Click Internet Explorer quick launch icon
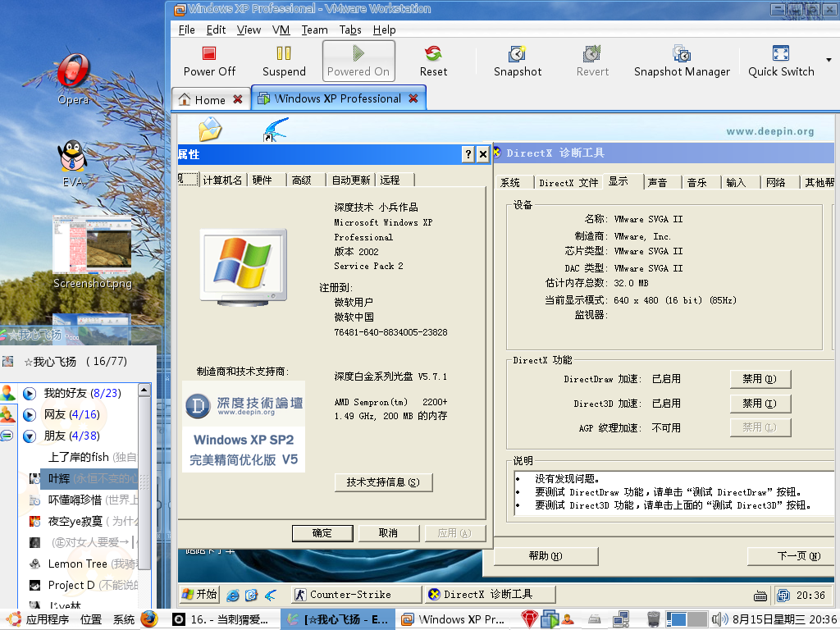 [x=232, y=595]
